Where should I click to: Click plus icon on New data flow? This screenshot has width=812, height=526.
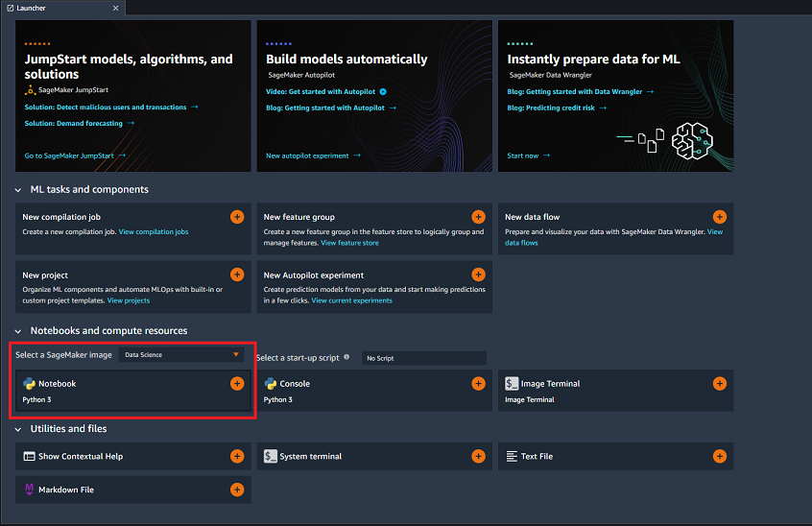(720, 217)
